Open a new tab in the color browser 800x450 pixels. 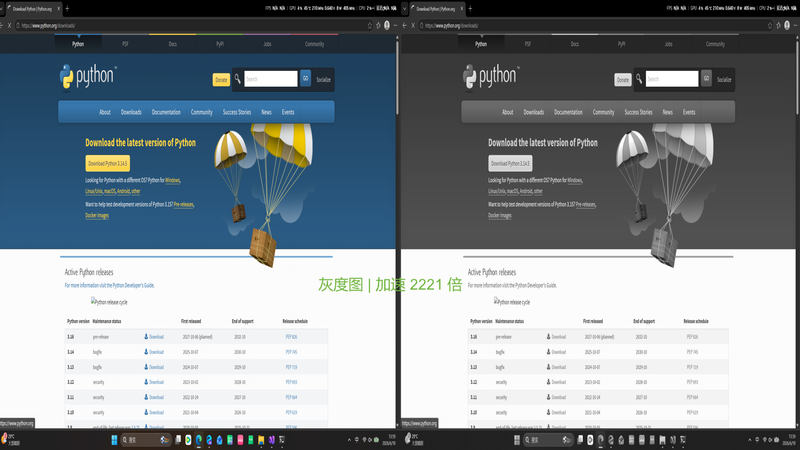pyautogui.click(x=67, y=8)
